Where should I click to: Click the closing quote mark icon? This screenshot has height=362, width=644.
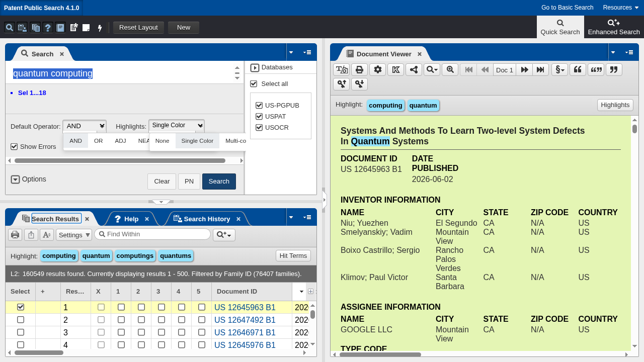[x=614, y=69]
